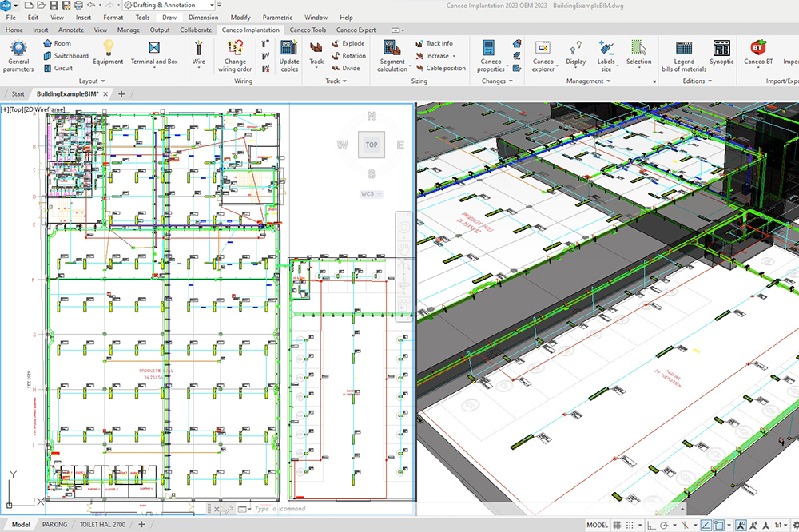Close the BuildingExampleBIM drawing tab

click(x=105, y=93)
